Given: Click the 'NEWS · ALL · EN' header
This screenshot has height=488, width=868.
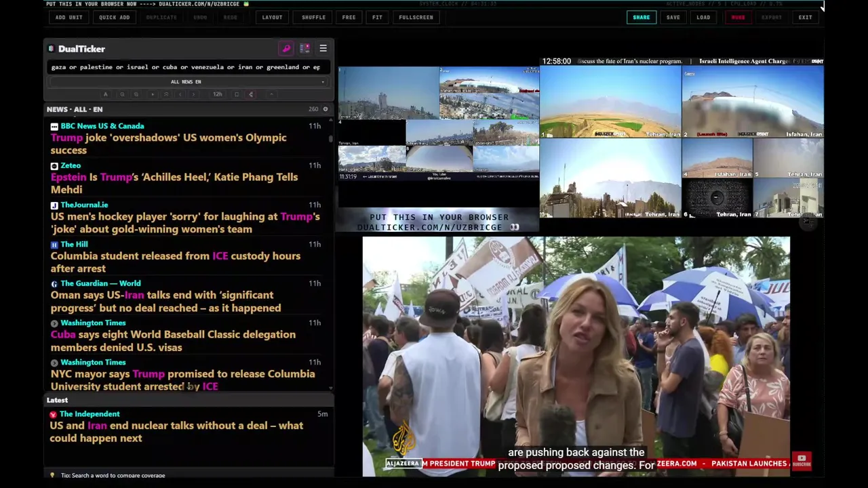Looking at the screenshot, I should tap(75, 109).
